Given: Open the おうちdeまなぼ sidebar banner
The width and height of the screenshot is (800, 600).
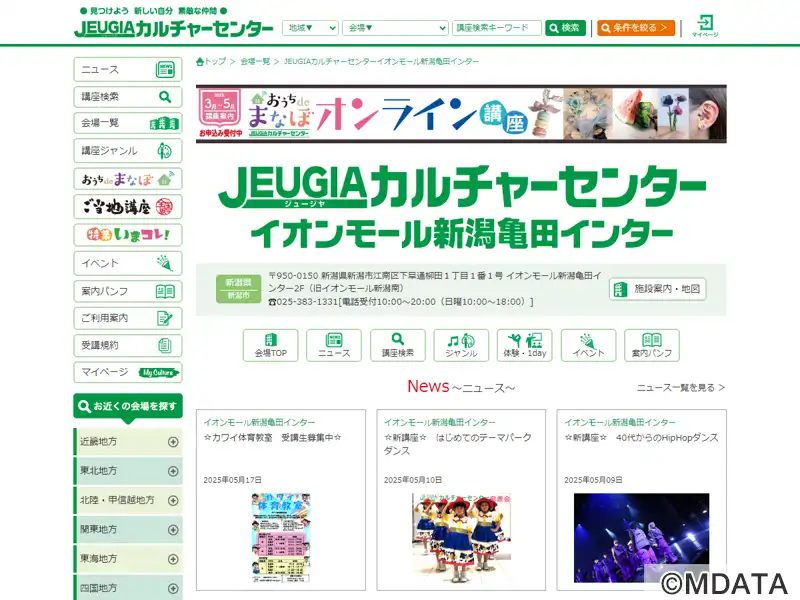Looking at the screenshot, I should [128, 179].
